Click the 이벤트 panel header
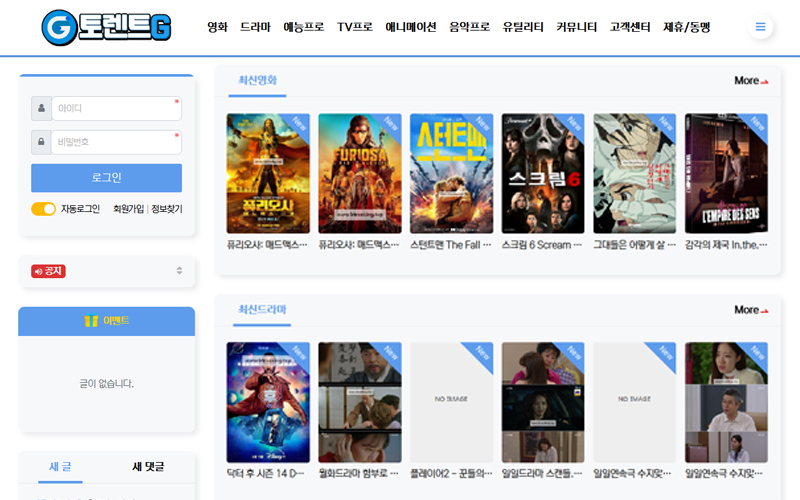Viewport: 800px width, 500px height. [107, 321]
